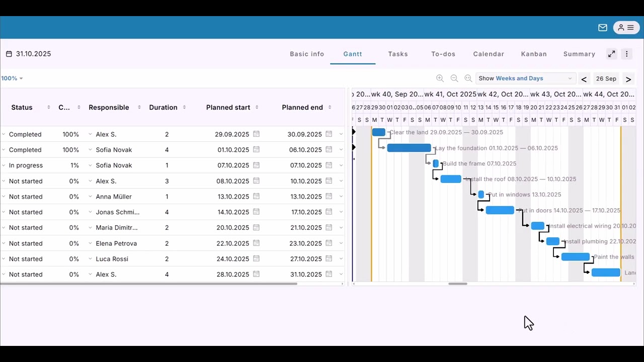Image resolution: width=644 pixels, height=362 pixels.
Task: Click the wk 42 week header
Action: coord(503,94)
